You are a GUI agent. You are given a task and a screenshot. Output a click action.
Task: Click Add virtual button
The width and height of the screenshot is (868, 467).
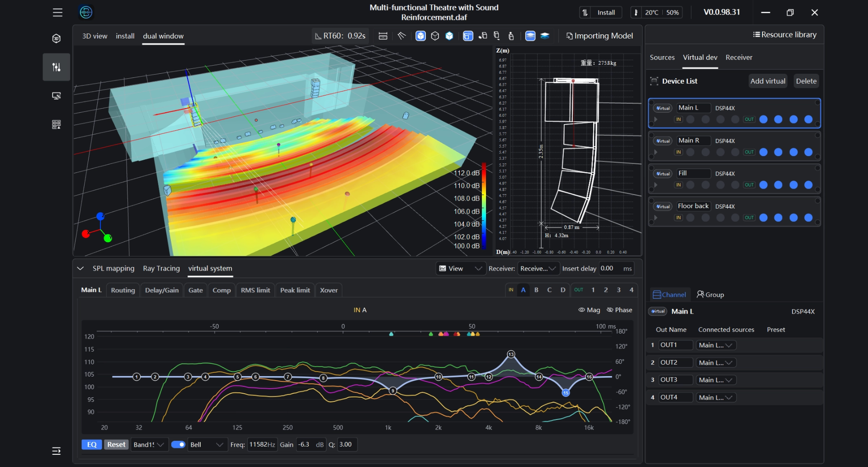(768, 81)
